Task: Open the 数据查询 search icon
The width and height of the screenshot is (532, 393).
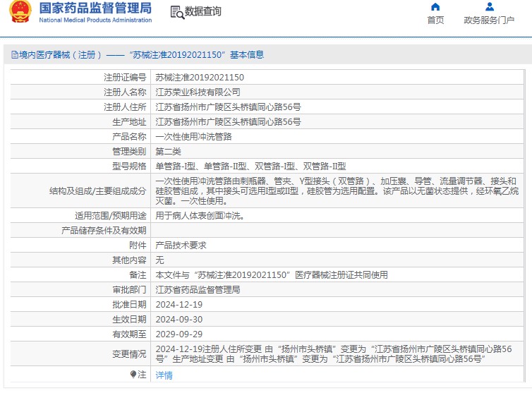Action: pyautogui.click(x=177, y=12)
